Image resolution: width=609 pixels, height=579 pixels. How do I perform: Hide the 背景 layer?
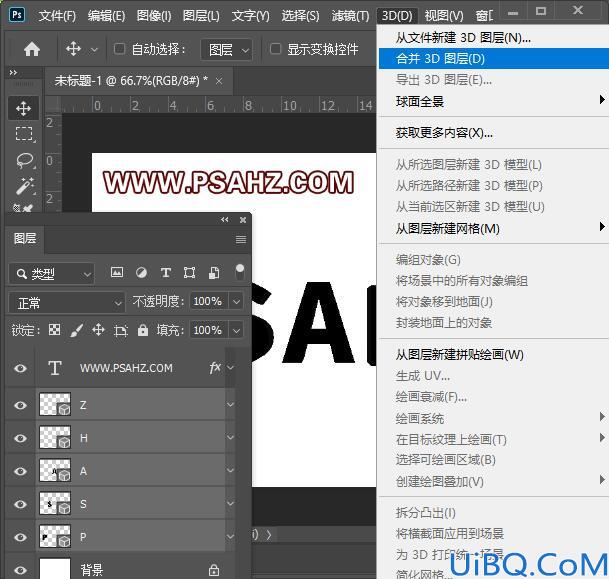coord(21,570)
